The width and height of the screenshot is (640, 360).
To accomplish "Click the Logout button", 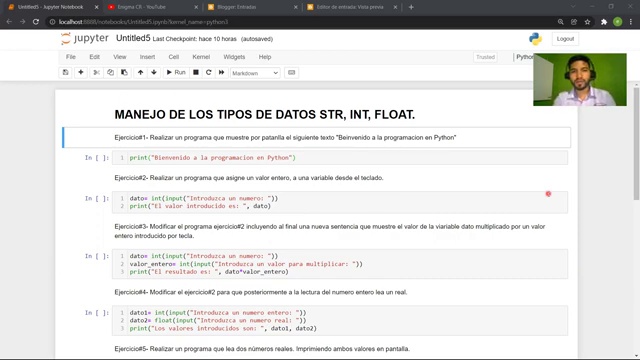I will (565, 39).
